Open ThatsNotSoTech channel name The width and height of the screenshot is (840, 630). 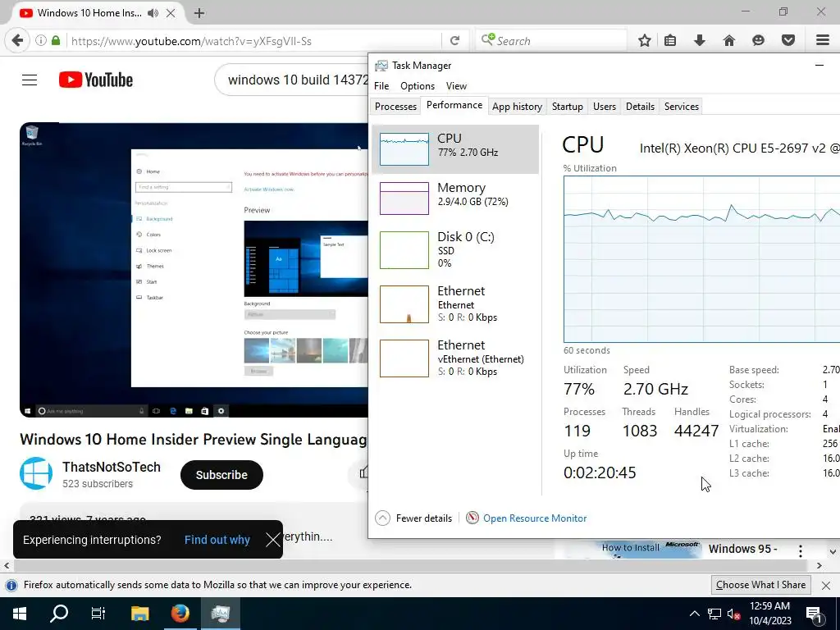click(112, 467)
